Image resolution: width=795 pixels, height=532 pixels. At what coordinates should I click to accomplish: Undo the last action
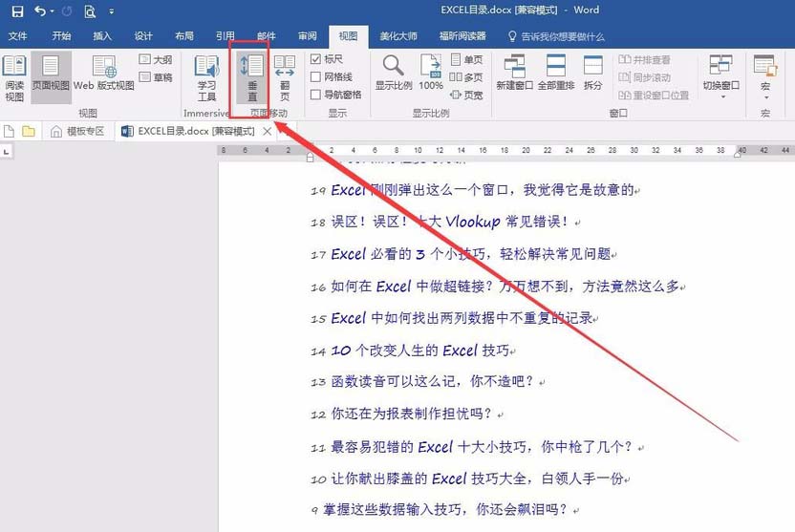point(40,11)
